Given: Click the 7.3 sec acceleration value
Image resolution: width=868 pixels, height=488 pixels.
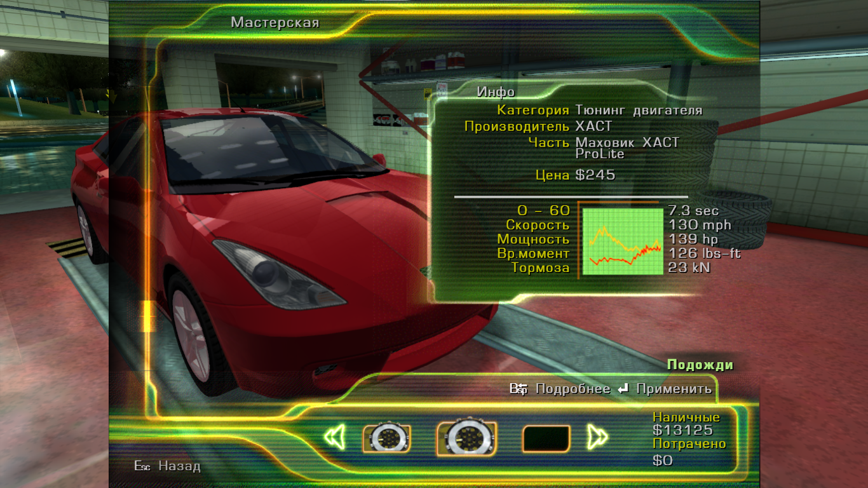Looking at the screenshot, I should tap(694, 210).
